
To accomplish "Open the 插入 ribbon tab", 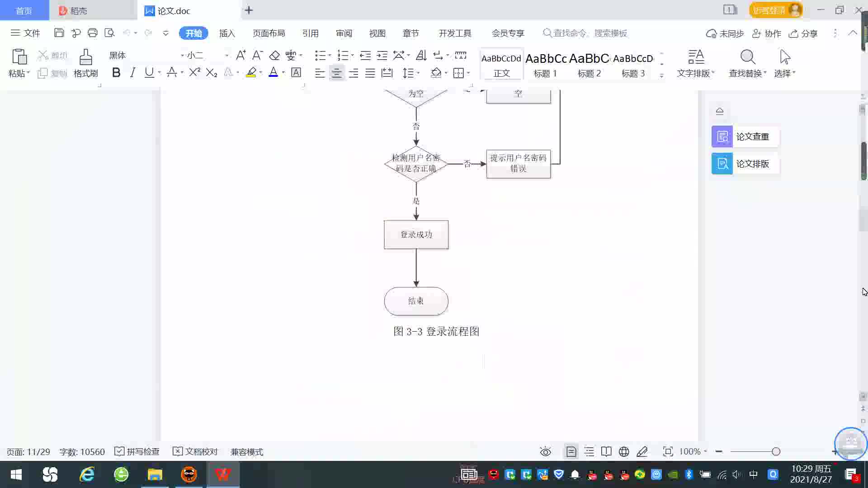I will pyautogui.click(x=227, y=33).
